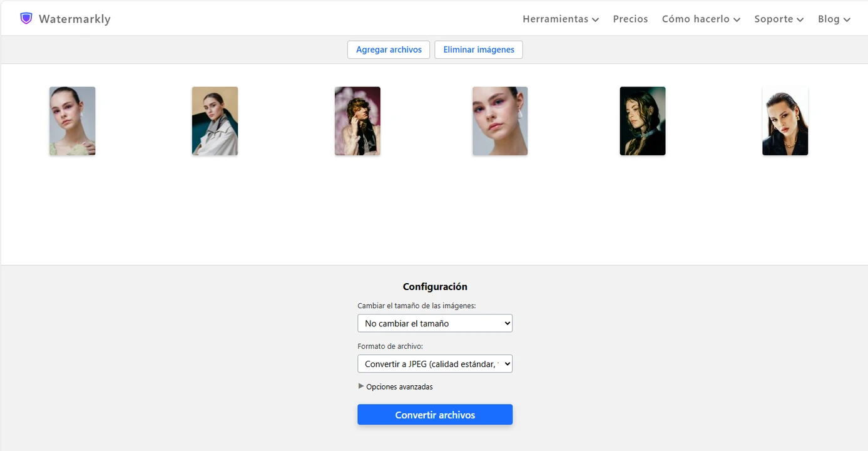868x451 pixels.
Task: Click the Watermarkly shield logo icon
Action: pyautogui.click(x=26, y=18)
